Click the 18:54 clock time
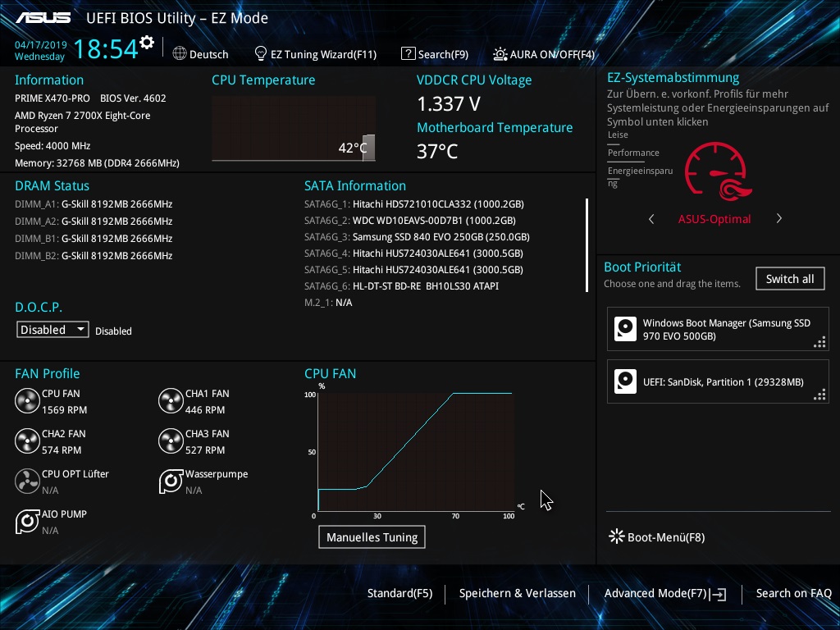 point(106,49)
